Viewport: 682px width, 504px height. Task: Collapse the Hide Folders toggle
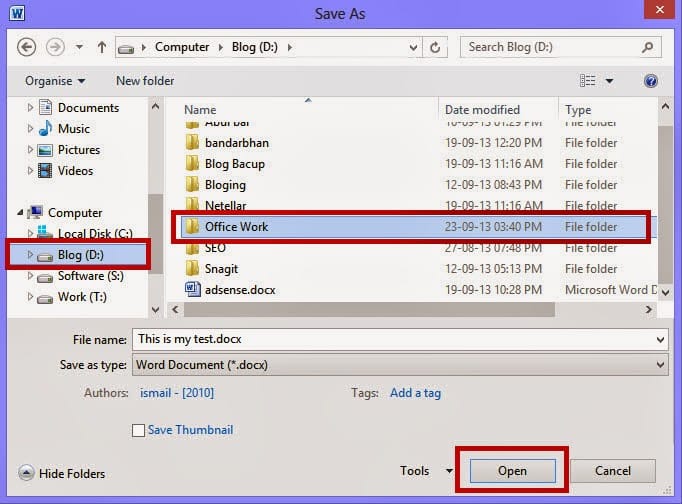[x=26, y=473]
